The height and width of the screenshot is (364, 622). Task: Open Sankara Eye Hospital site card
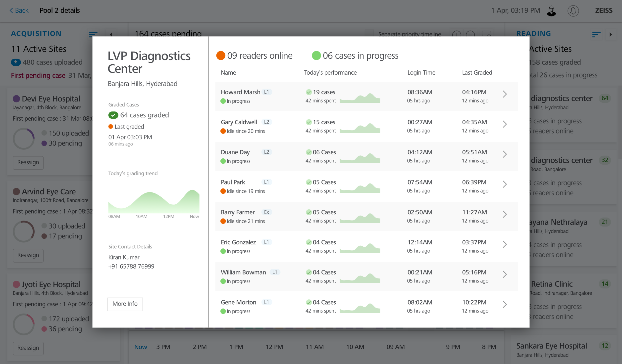[x=564, y=350]
